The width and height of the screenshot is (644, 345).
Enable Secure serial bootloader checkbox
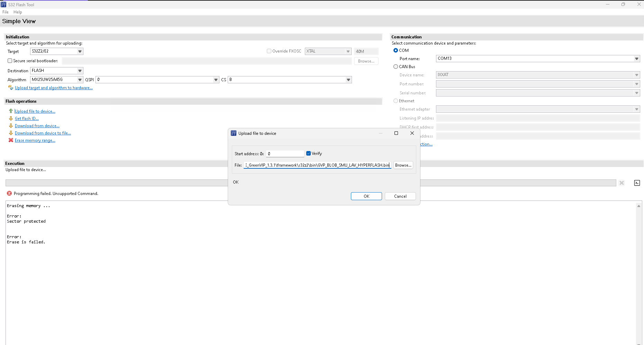click(10, 60)
